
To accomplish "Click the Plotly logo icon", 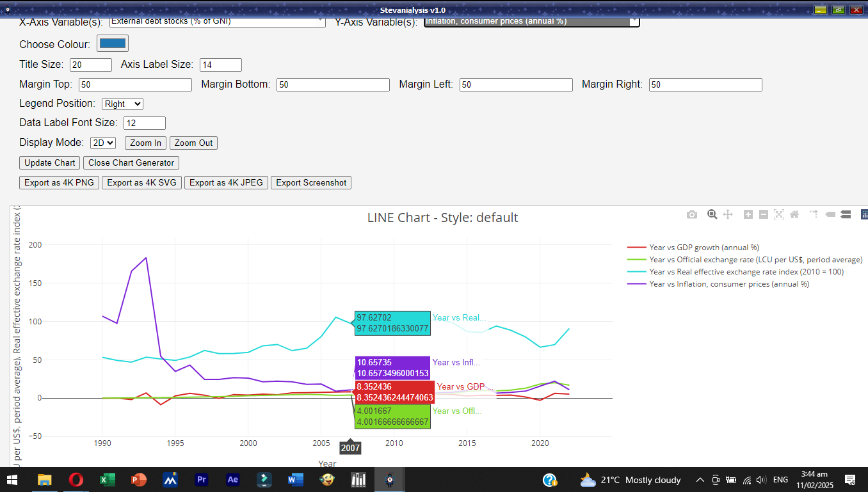I will tap(864, 214).
